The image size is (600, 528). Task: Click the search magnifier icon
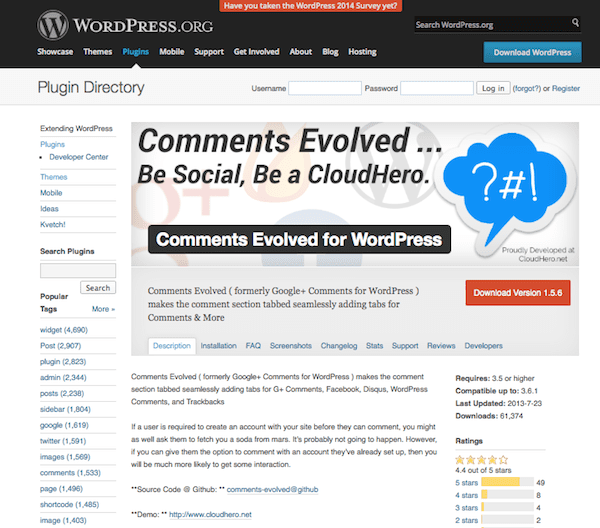click(x=575, y=23)
